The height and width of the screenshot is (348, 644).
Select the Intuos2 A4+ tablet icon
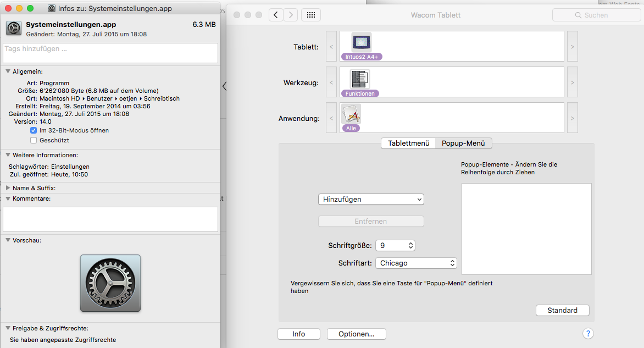(362, 43)
